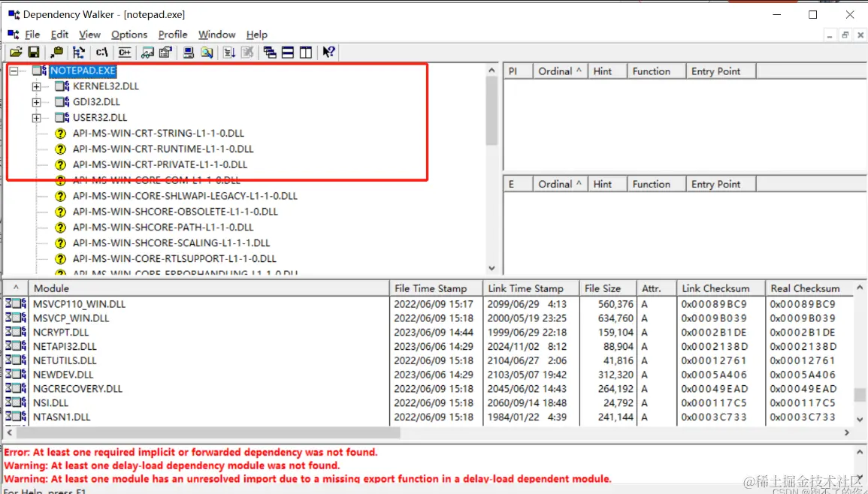
Task: Click module list horizontal scrollbar right arrow
Action: (847, 432)
